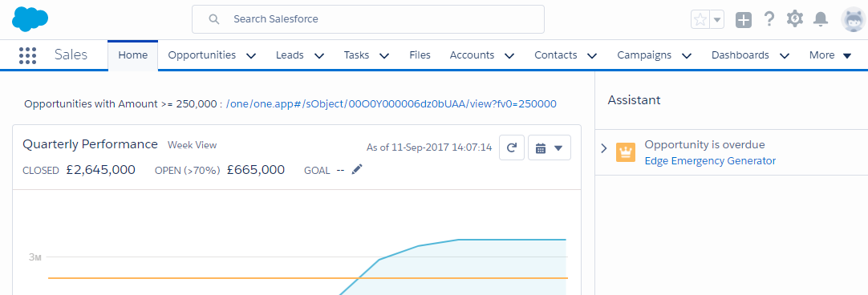The height and width of the screenshot is (295, 868).
Task: Click the favorites star icon
Action: [x=700, y=20]
